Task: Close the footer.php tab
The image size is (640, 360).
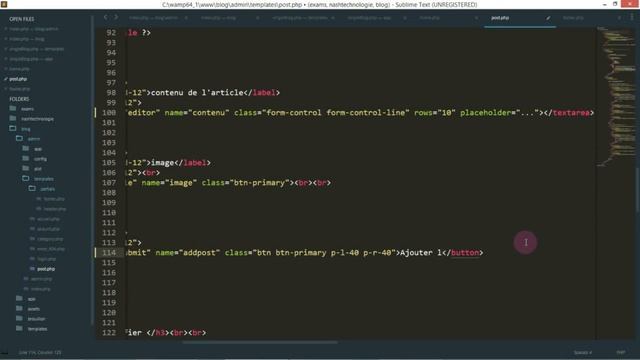Action: (619, 18)
